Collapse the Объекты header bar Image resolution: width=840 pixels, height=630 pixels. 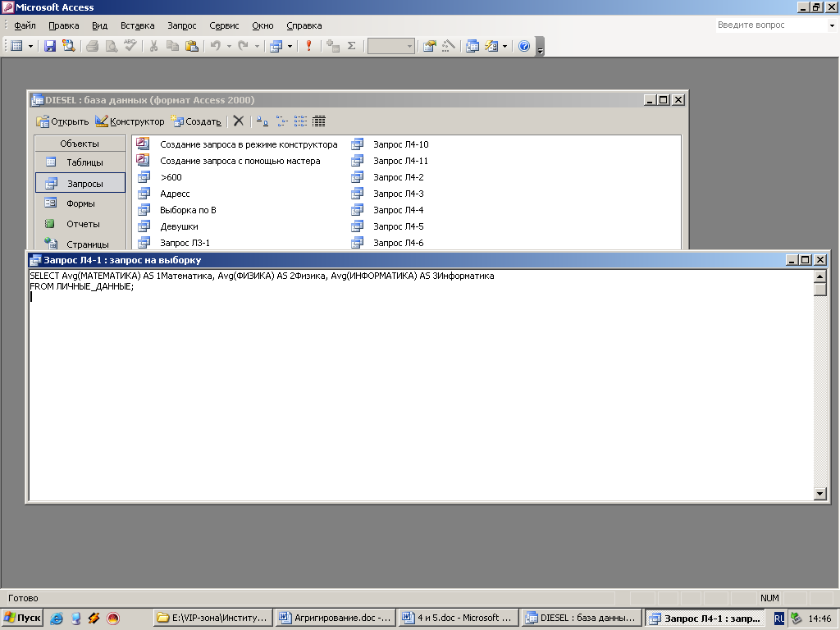tap(80, 144)
